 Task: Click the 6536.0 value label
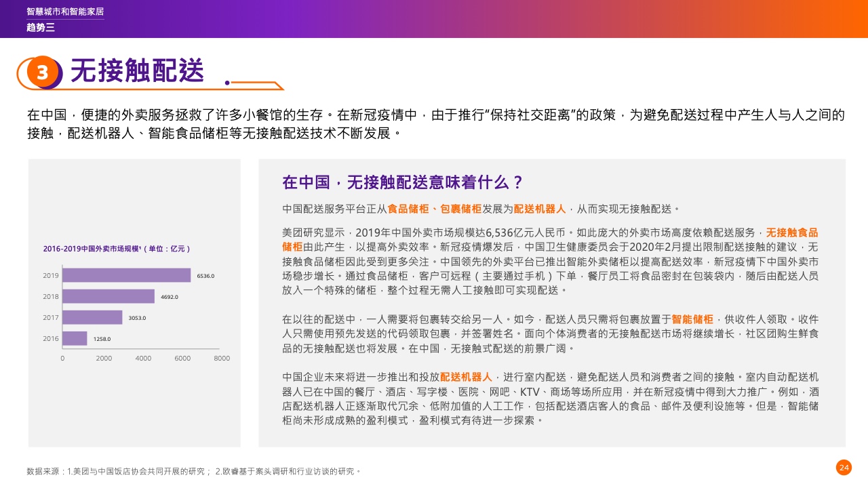pos(205,276)
